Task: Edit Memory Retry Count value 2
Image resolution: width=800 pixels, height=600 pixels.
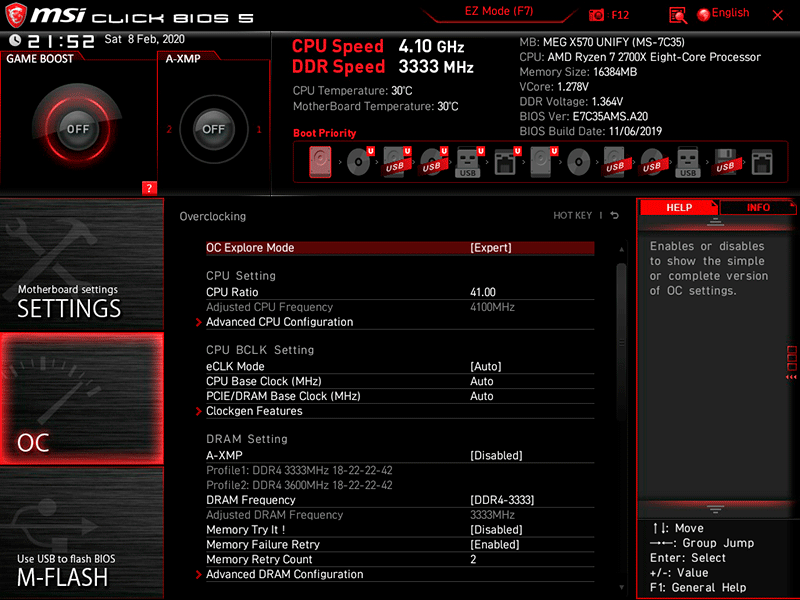Action: click(473, 559)
